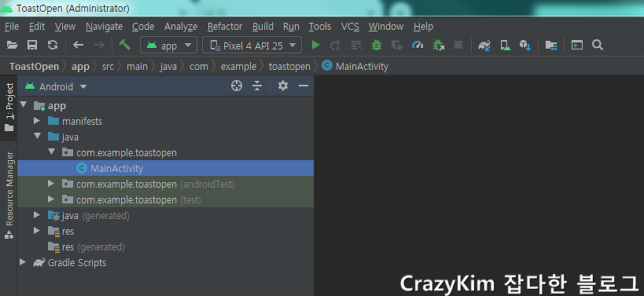Navigate back with left arrow
Screen dimensions: 644x296
(x=78, y=45)
